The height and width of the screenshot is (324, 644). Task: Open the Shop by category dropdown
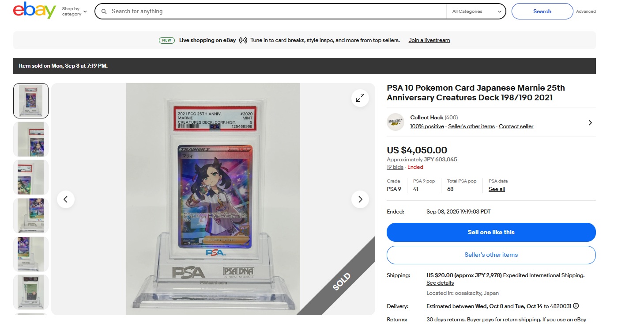[74, 11]
